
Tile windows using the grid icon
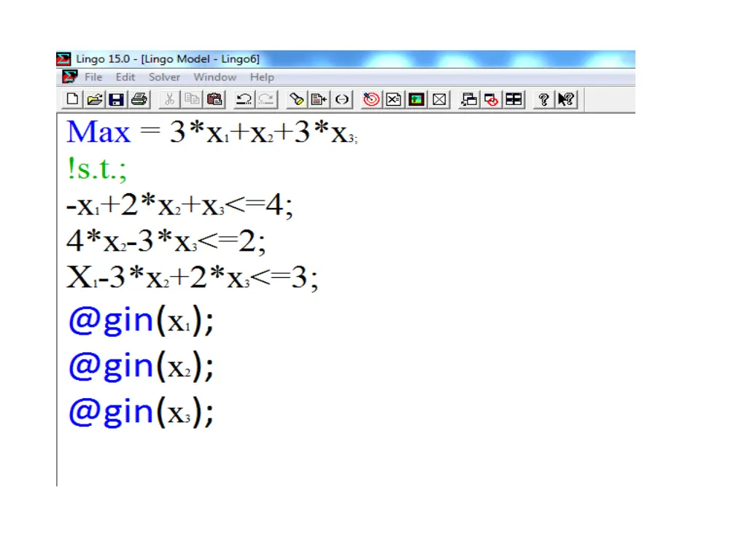[x=514, y=99]
